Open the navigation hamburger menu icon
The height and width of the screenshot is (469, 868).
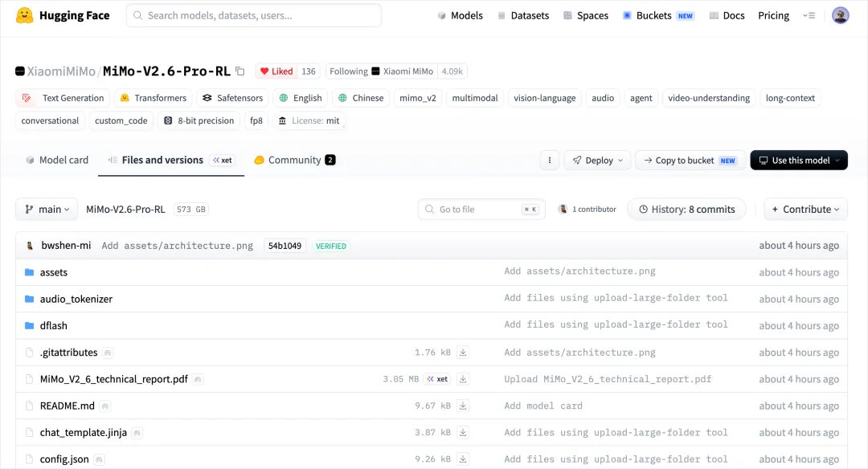click(x=809, y=15)
